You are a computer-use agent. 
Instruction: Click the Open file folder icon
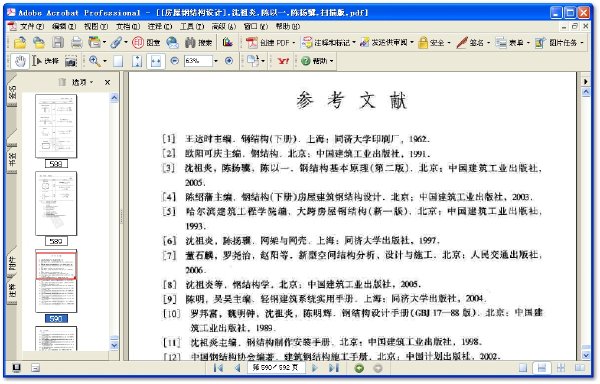(20, 42)
